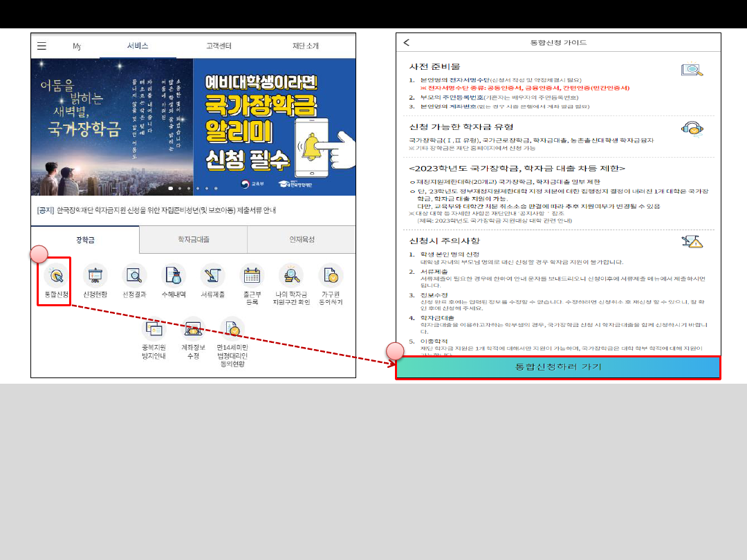Viewport: 747px width, 560px height.
Task: Click the 통합신청하러 가기 button
Action: coord(558,367)
